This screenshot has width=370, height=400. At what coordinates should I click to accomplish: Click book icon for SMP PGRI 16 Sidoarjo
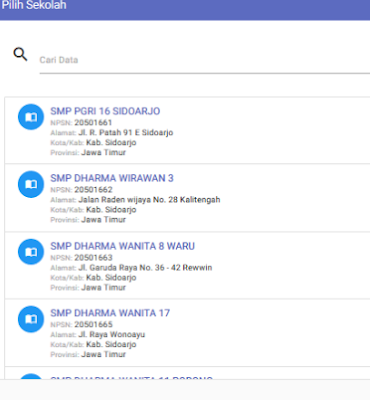[31, 117]
